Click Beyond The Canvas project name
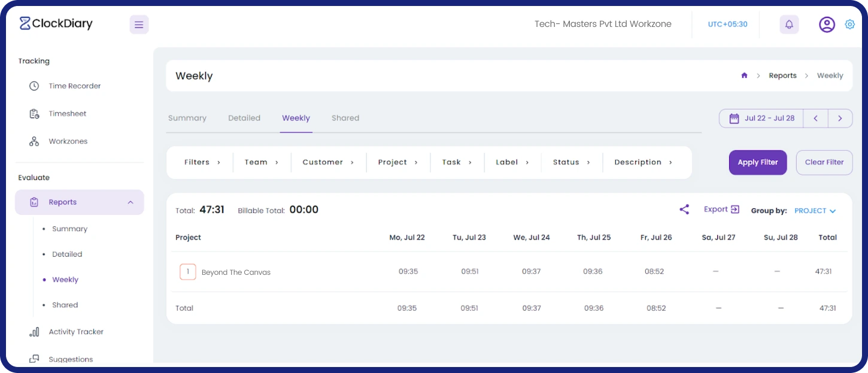 click(236, 272)
